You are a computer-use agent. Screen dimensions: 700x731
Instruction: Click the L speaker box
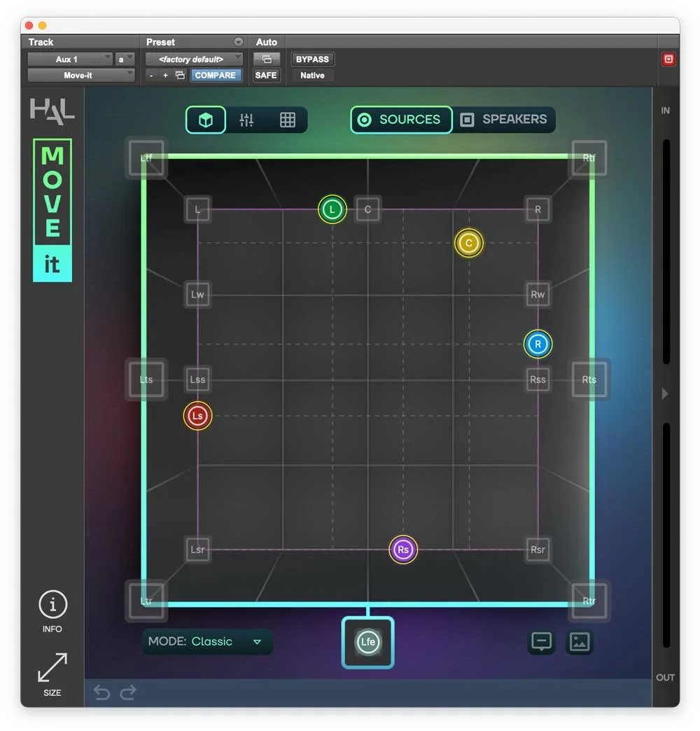click(x=197, y=209)
